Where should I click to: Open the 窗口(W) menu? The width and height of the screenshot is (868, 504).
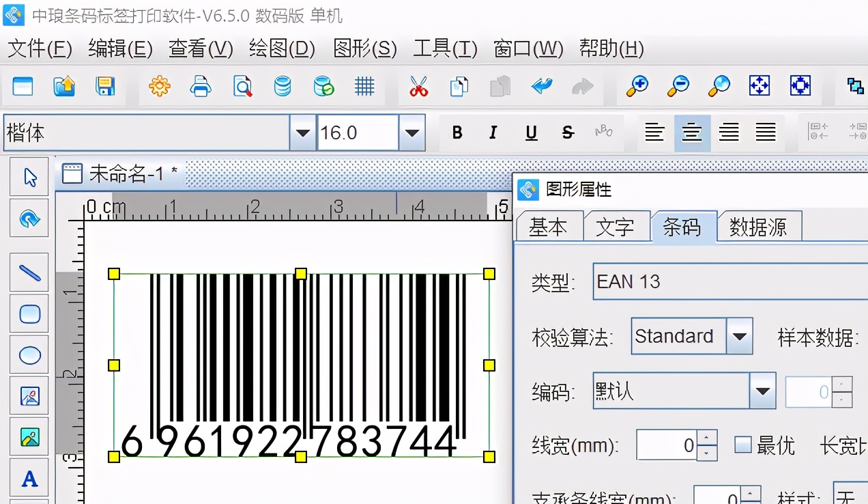tap(527, 48)
